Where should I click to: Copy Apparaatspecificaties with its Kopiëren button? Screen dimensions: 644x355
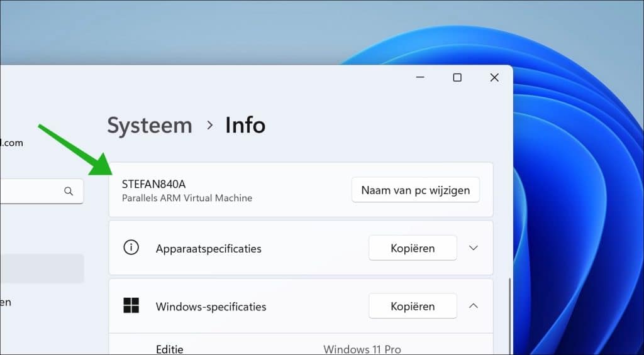tap(413, 248)
